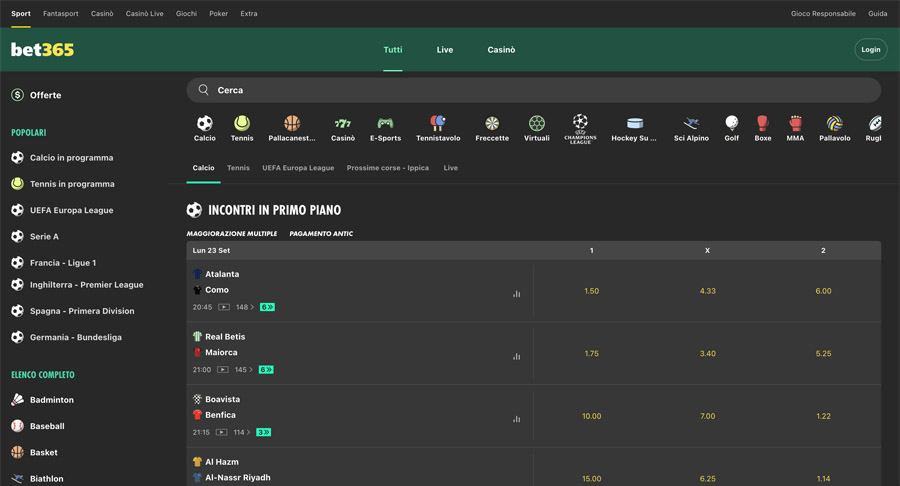Image resolution: width=900 pixels, height=486 pixels.
Task: Open statistics chart for Atalanta vs Como
Action: (x=517, y=294)
